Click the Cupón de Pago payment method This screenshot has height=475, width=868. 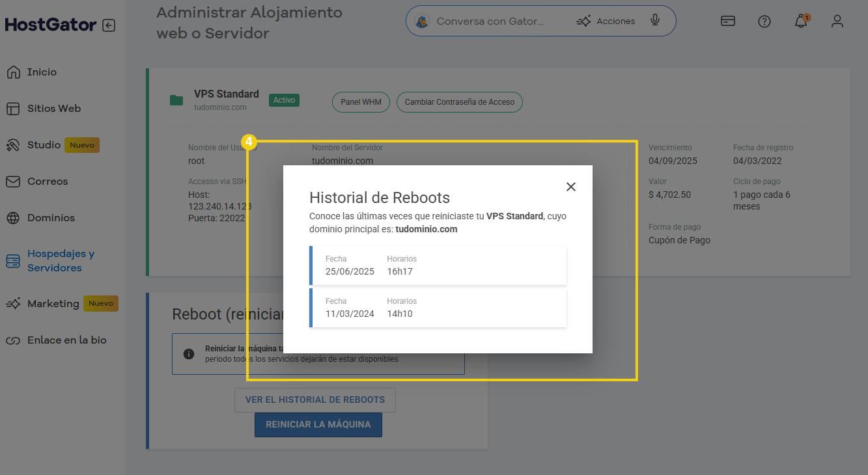point(679,240)
